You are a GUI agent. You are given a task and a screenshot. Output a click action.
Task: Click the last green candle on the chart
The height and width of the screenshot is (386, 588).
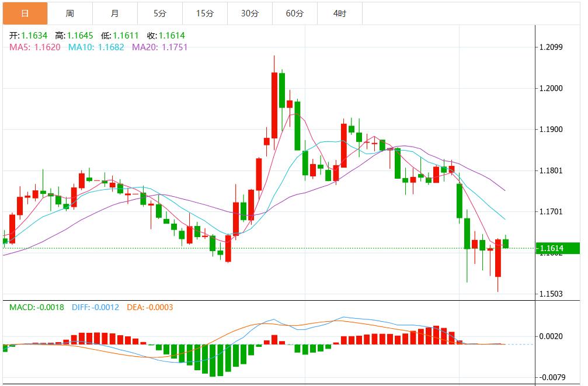(x=506, y=243)
